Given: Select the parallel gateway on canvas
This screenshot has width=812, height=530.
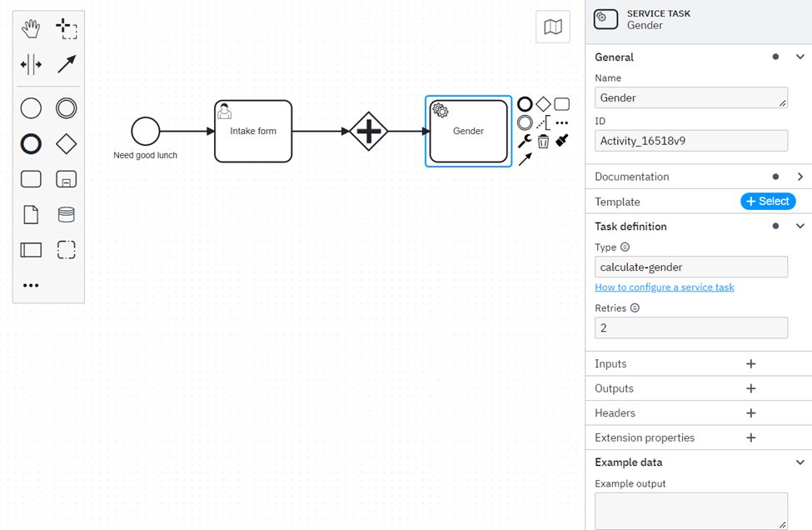Looking at the screenshot, I should tap(369, 131).
